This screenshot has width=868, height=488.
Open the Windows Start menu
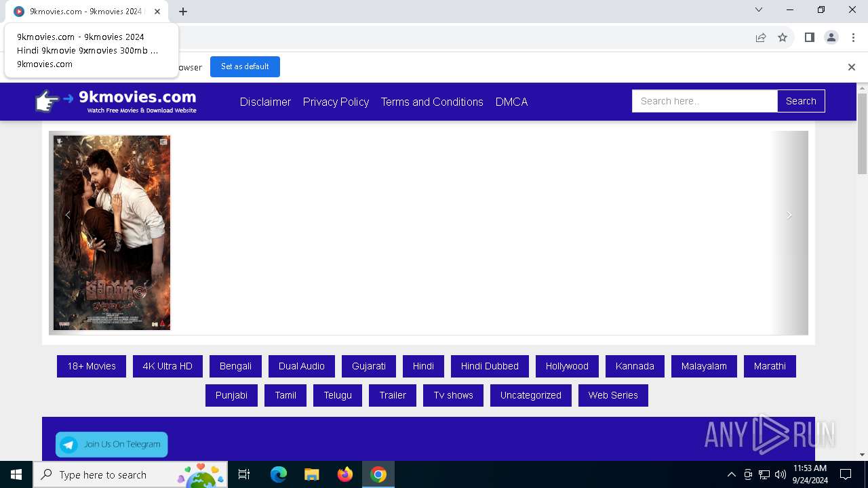pyautogui.click(x=16, y=474)
